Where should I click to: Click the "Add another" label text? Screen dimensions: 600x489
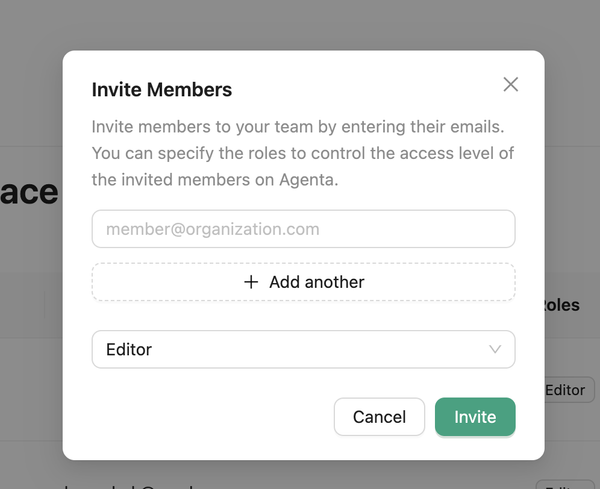(x=316, y=282)
